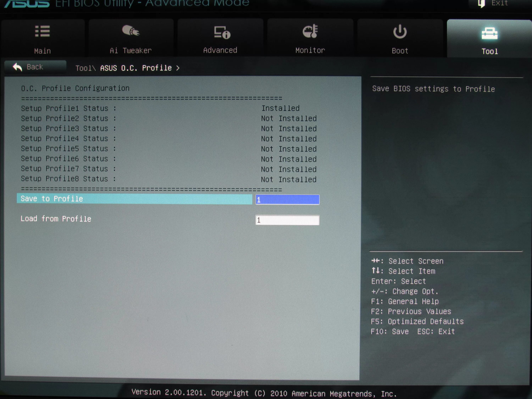The height and width of the screenshot is (399, 532).
Task: Click the F1: General Help hint
Action: (405, 301)
